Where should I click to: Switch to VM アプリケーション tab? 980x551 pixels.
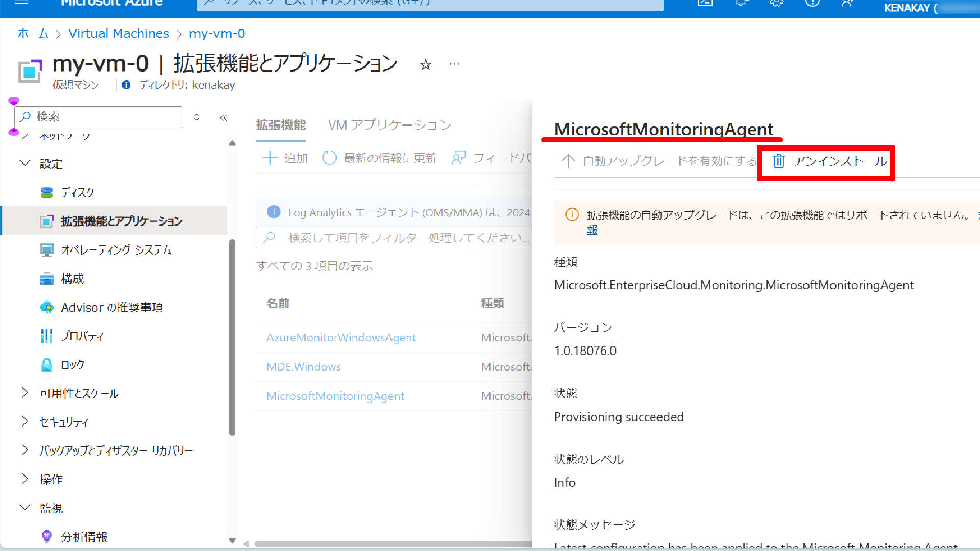click(x=389, y=126)
